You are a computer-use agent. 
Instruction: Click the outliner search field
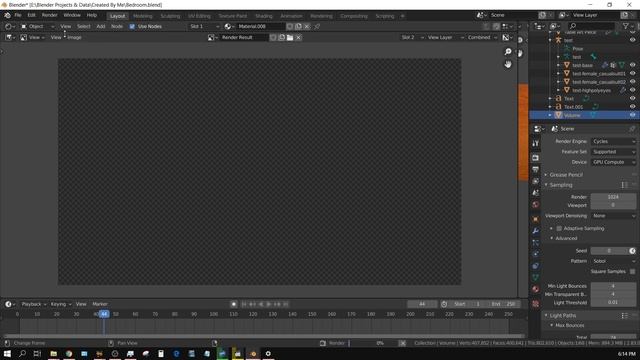(x=591, y=26)
